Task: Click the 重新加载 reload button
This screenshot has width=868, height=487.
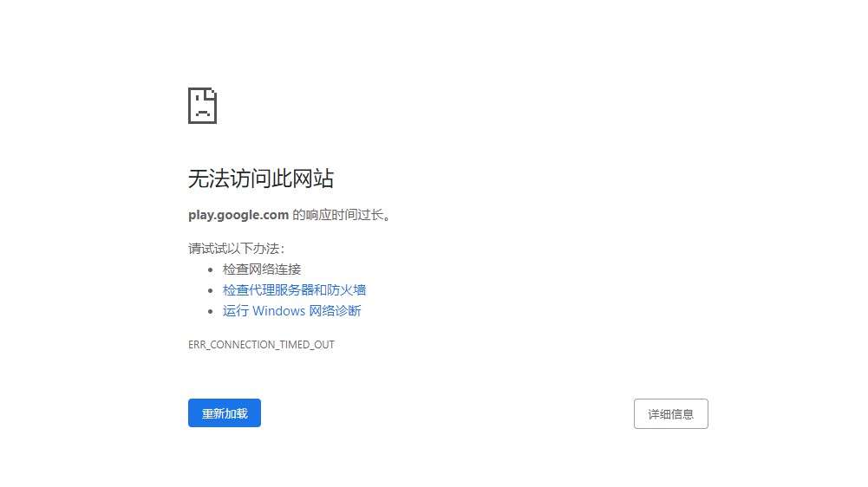Action: click(225, 412)
